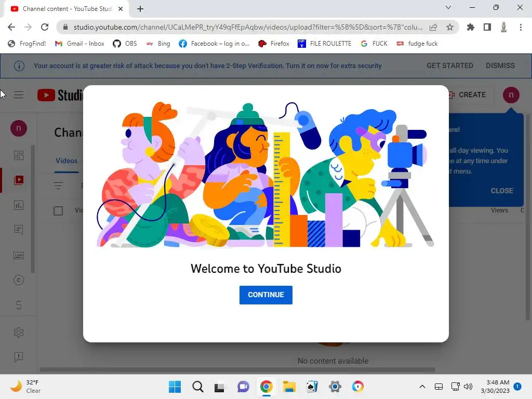Tick the select-all videos checkbox
Screen dimensions: 532x399
(58, 211)
